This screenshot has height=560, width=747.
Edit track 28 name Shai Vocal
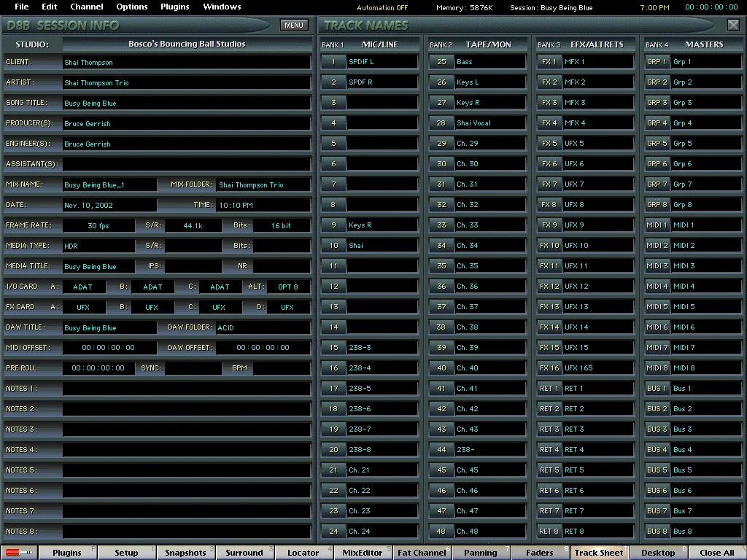490,123
